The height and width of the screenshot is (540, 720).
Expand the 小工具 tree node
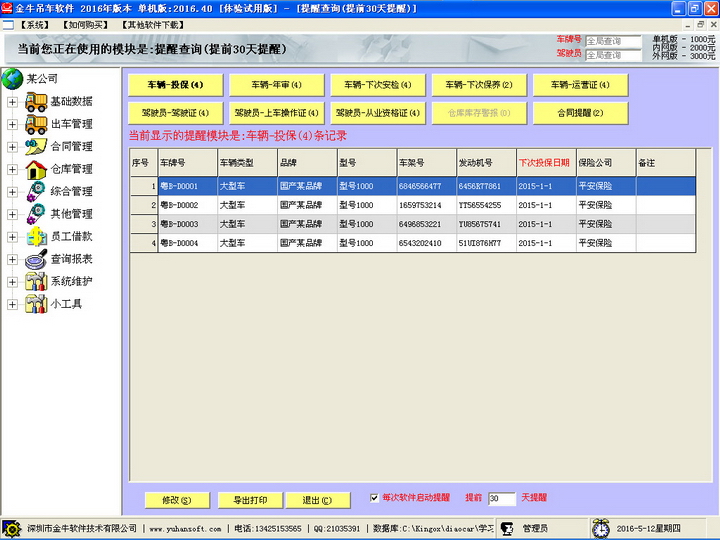click(12, 305)
